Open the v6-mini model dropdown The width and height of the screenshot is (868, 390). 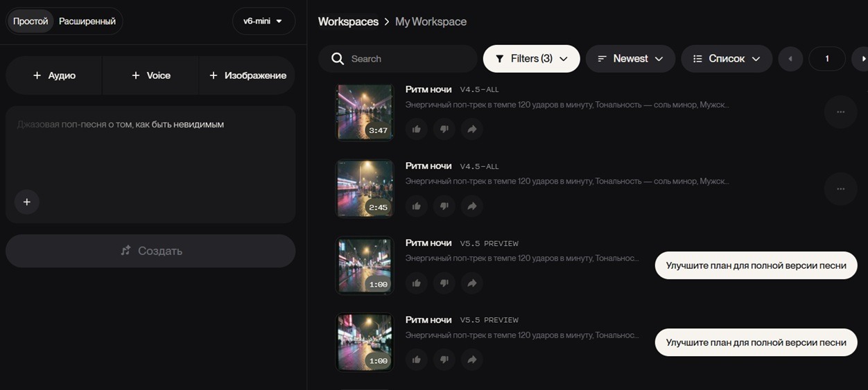tap(263, 21)
